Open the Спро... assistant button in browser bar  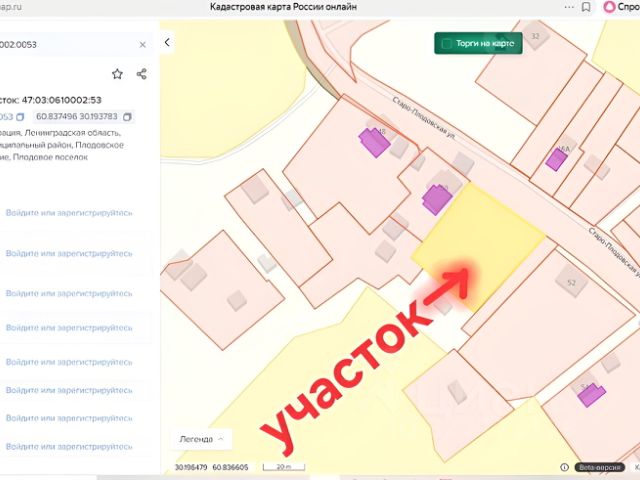click(x=621, y=7)
